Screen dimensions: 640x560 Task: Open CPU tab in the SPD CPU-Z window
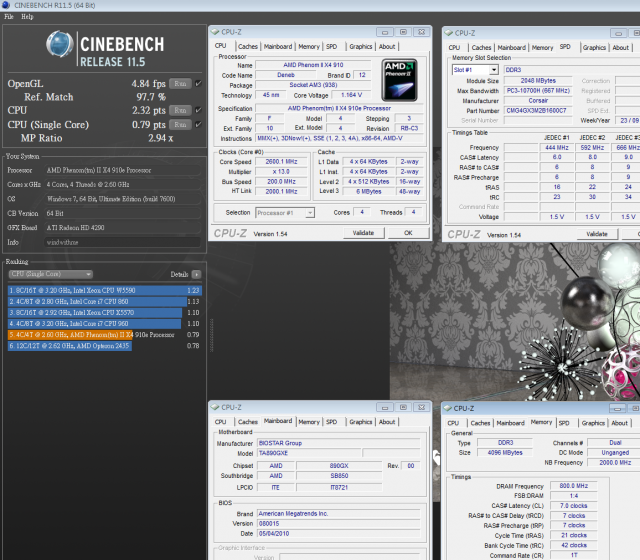tap(454, 48)
